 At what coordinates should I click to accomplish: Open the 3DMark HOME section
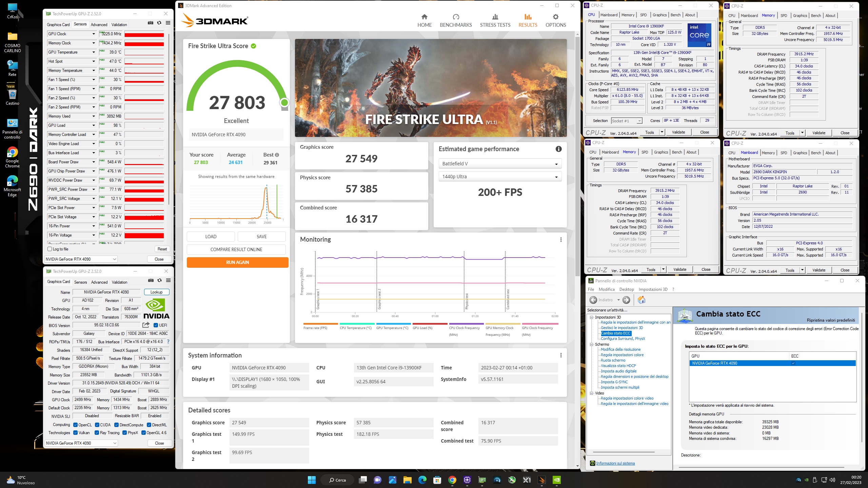point(424,21)
